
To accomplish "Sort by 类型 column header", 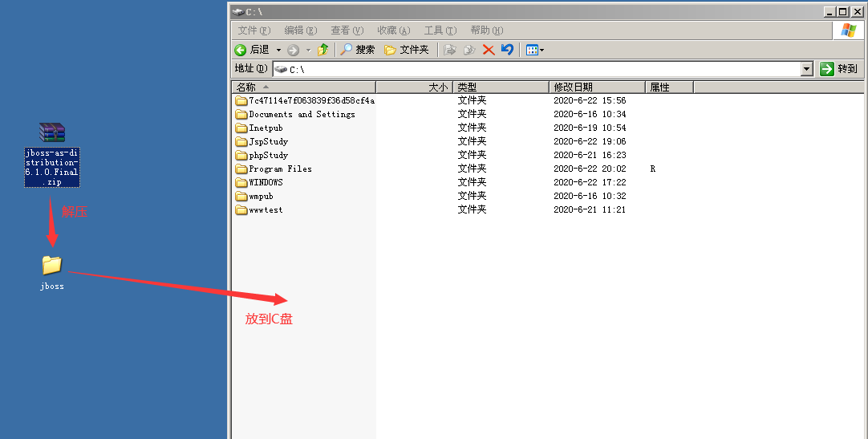I will (501, 87).
